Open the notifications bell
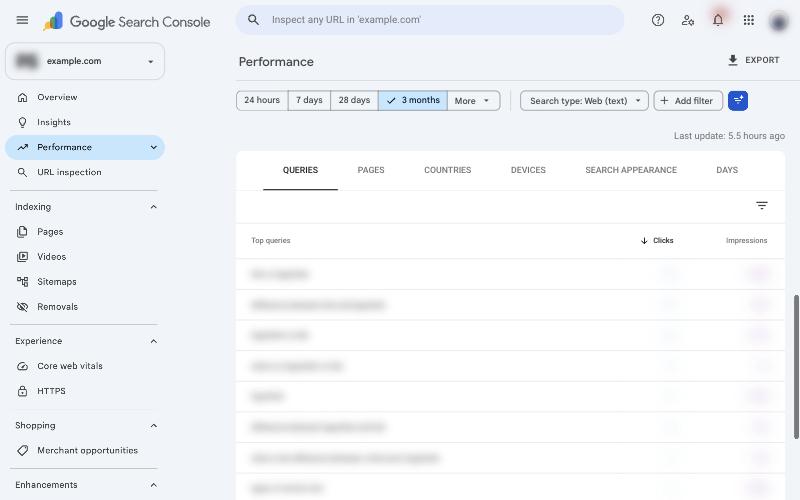800x500 pixels. click(x=718, y=20)
